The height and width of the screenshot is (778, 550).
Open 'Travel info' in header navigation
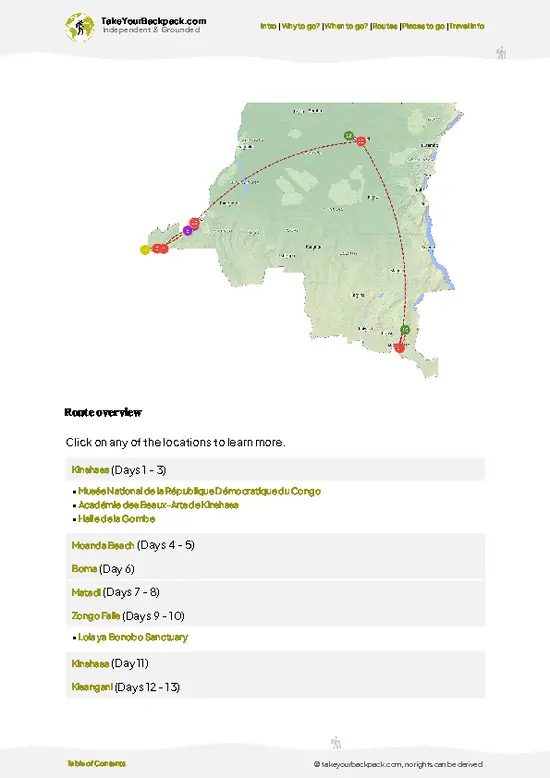[467, 26]
